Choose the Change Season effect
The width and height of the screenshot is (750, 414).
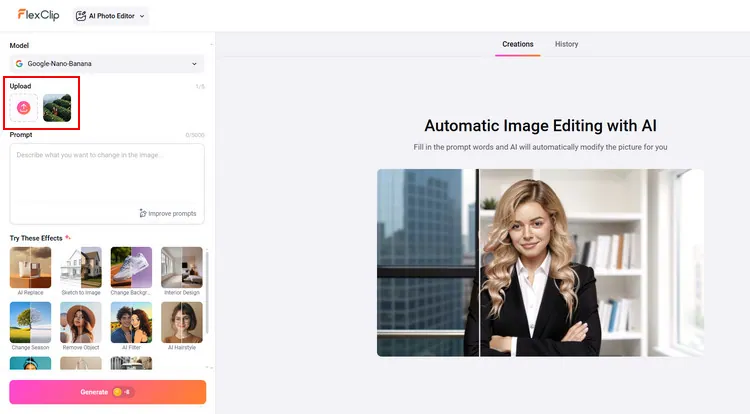point(30,326)
